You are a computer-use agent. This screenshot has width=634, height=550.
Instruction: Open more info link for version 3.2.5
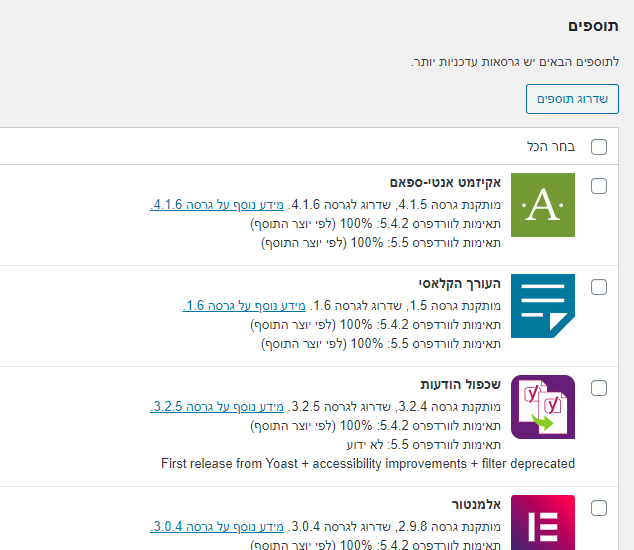tap(217, 406)
